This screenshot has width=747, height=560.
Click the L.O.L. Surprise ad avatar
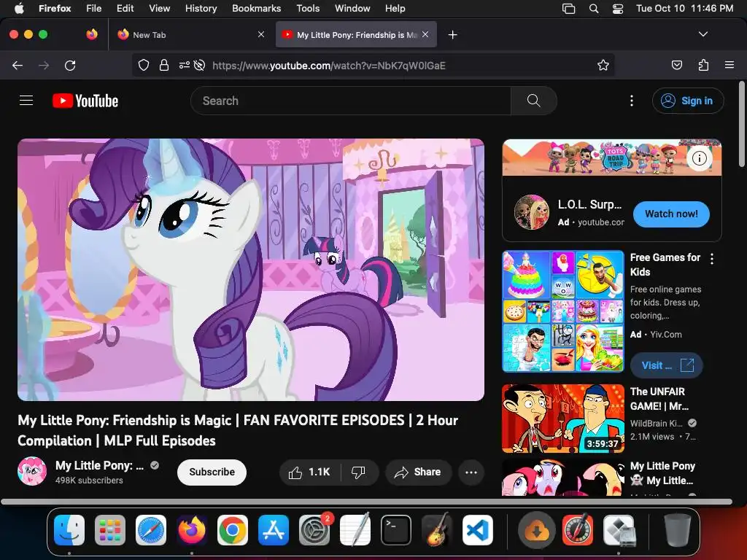pyautogui.click(x=531, y=212)
